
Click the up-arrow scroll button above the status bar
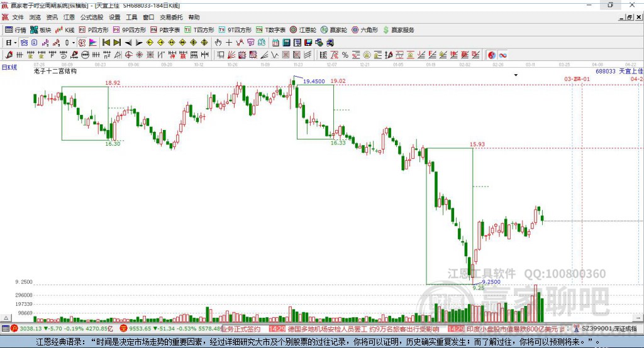click(x=6, y=318)
